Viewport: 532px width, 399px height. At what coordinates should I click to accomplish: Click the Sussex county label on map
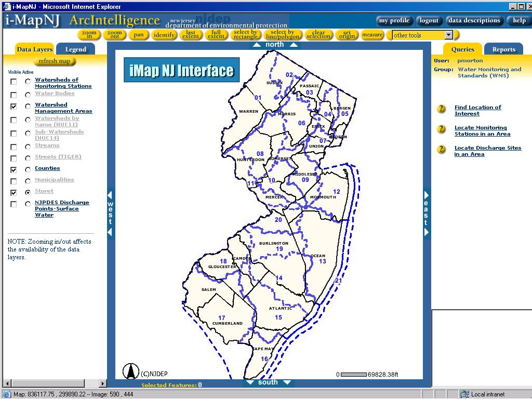[274, 83]
